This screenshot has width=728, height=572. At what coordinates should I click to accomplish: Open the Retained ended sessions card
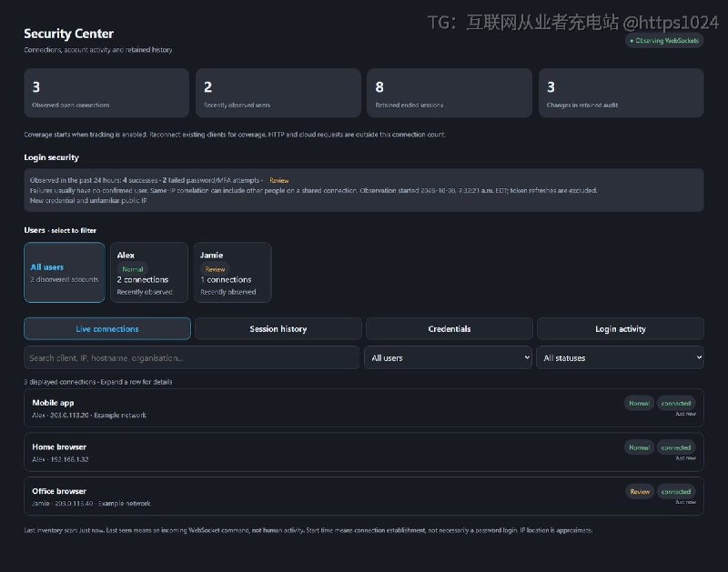[x=450, y=93]
